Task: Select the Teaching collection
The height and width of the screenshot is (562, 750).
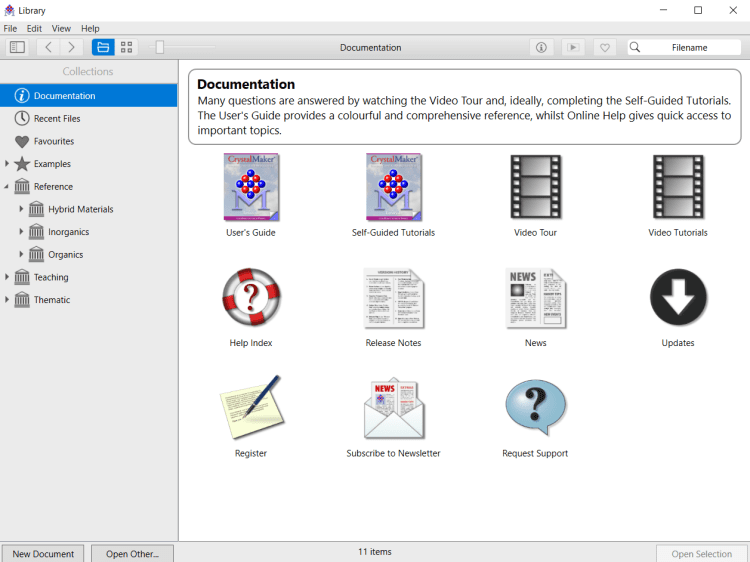Action: [x=89, y=277]
